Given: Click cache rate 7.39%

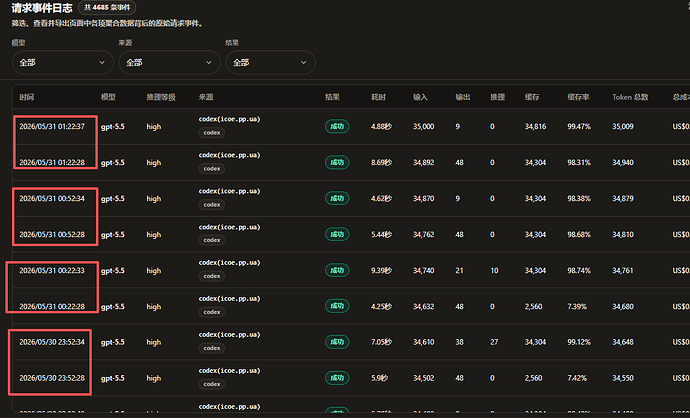Looking at the screenshot, I should click(x=577, y=307).
